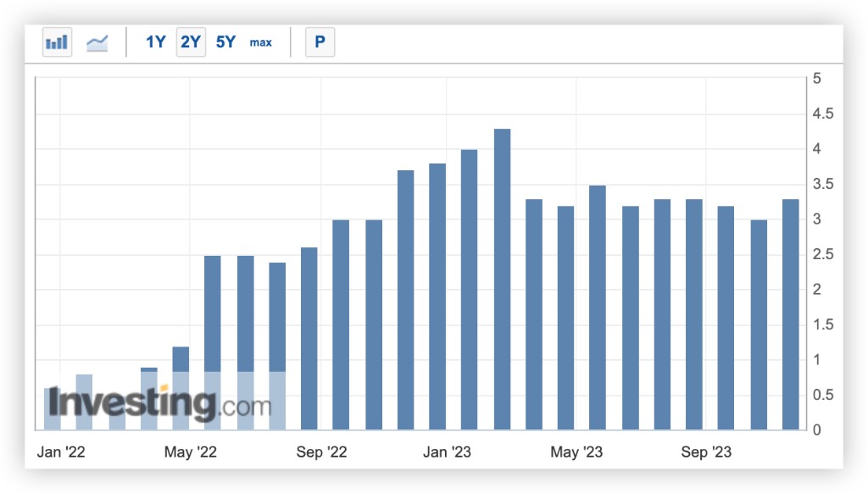Click the May '22 axis label
The height and width of the screenshot is (493, 868).
(x=191, y=452)
